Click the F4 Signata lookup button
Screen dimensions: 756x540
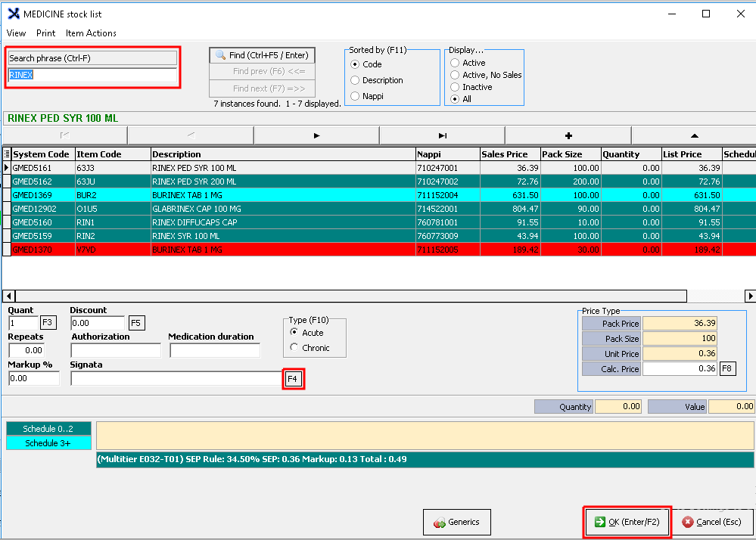(x=293, y=379)
